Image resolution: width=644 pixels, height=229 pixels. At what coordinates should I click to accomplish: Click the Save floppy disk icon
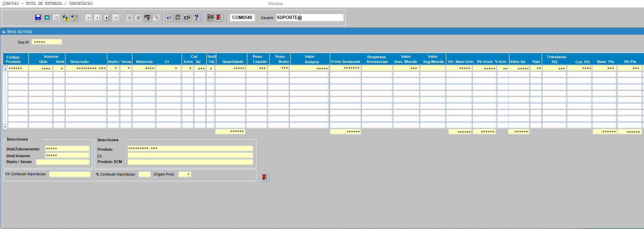coord(38,18)
